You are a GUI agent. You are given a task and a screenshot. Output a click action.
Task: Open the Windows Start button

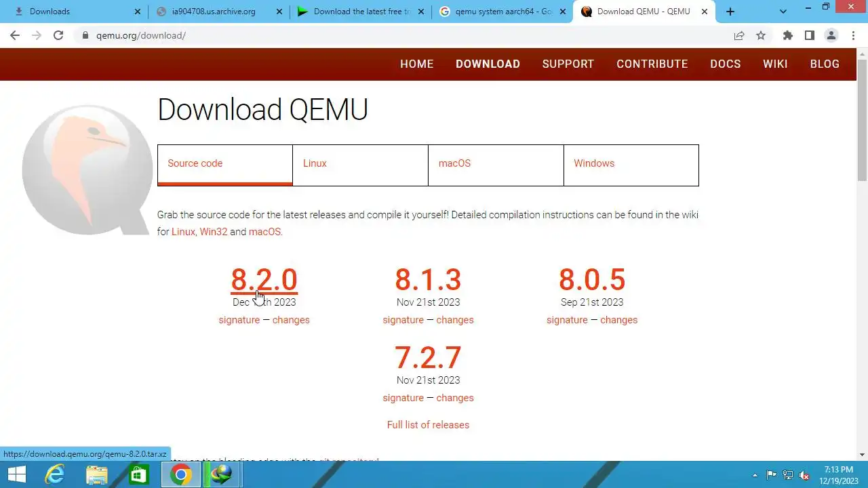tap(16, 474)
